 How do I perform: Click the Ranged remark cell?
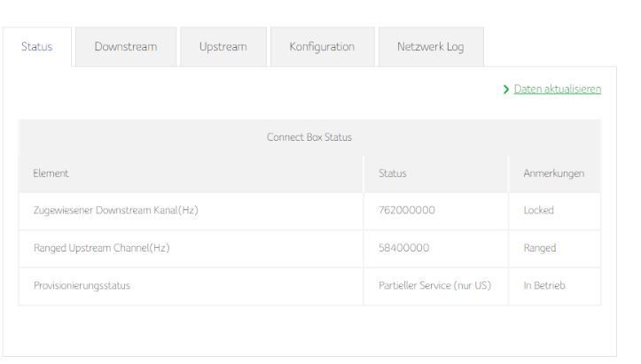[540, 249]
